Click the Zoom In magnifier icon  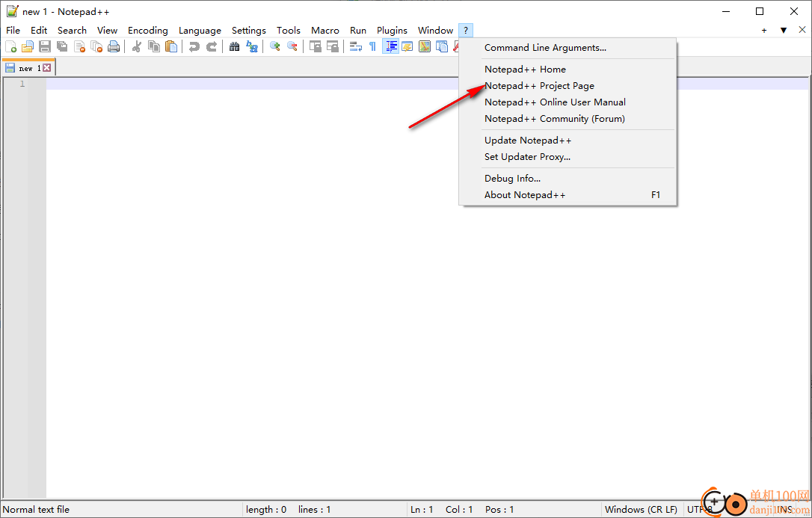(x=275, y=46)
